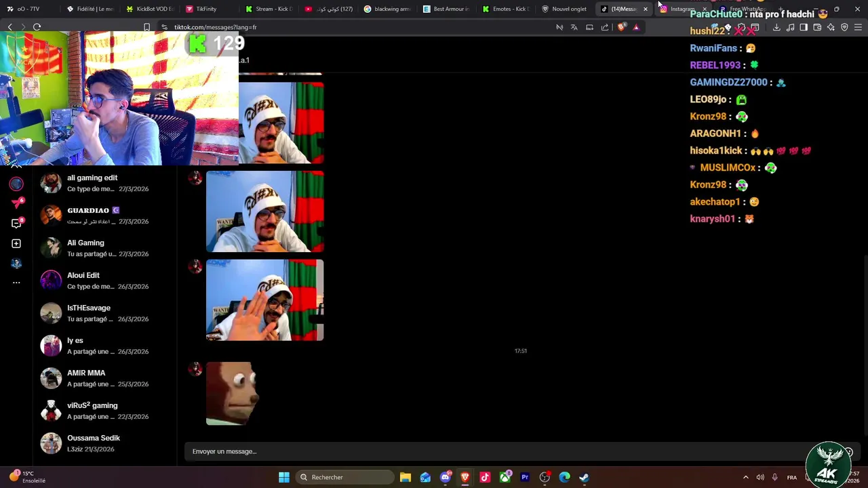
Task: Switch to the Emotes - Kick browser tab
Action: [506, 9]
